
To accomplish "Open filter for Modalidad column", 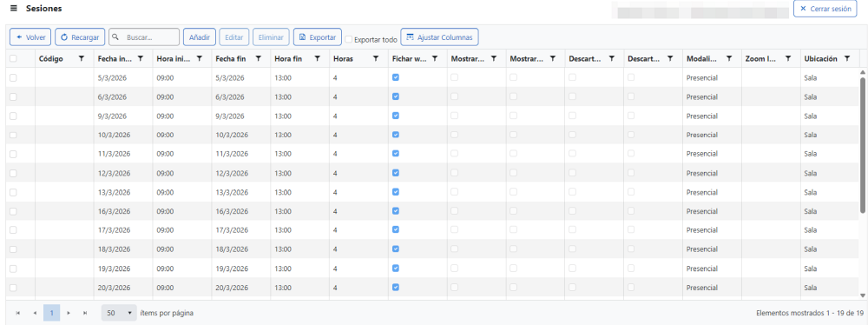I will click(729, 58).
